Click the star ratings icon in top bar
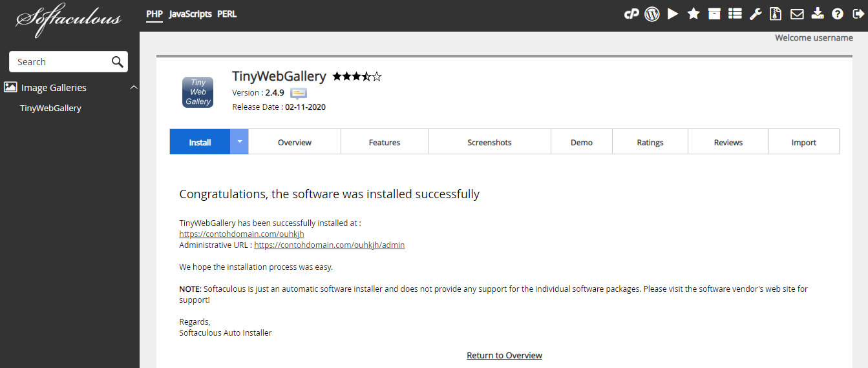 point(693,14)
